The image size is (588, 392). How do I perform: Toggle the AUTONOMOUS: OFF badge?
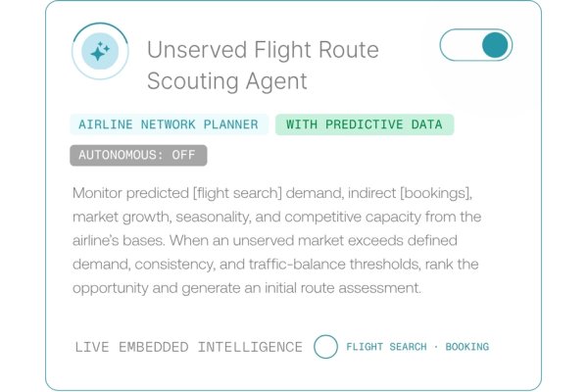pos(138,155)
